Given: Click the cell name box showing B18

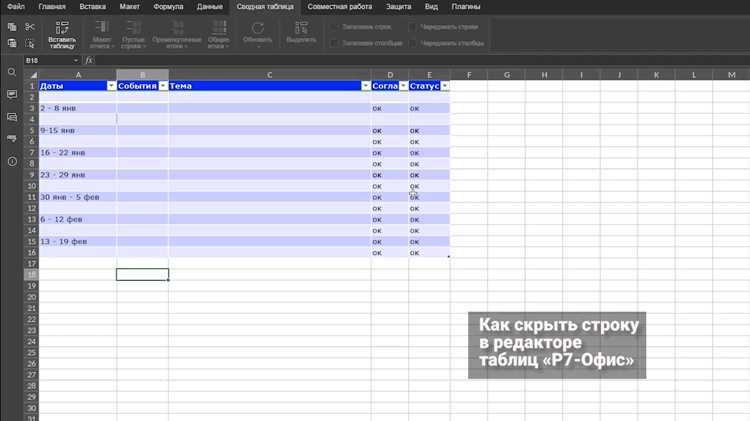Looking at the screenshot, I should [x=48, y=60].
